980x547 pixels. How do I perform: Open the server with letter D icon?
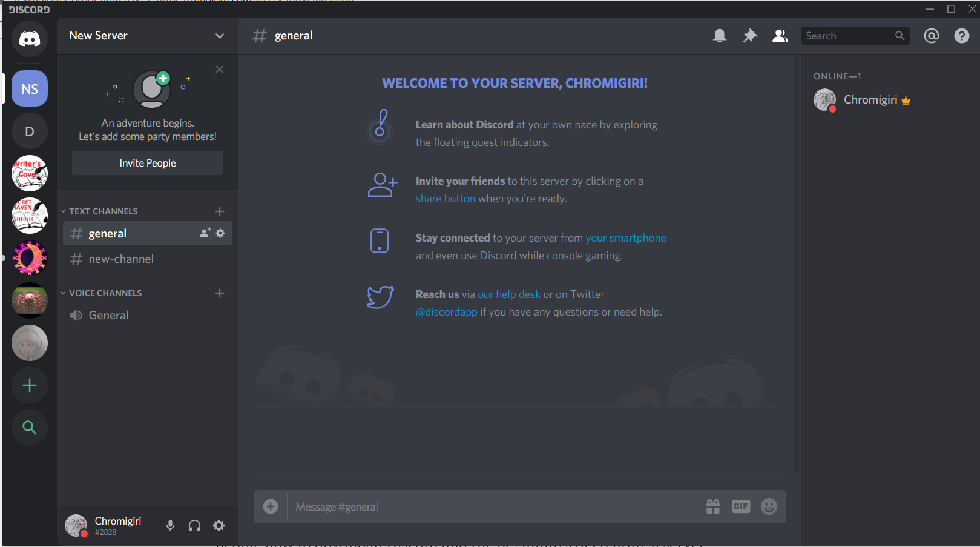30,131
